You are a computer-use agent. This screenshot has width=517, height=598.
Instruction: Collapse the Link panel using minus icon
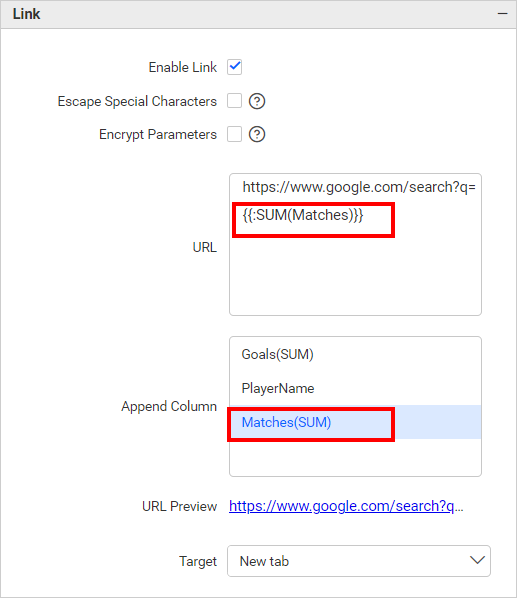[x=502, y=14]
